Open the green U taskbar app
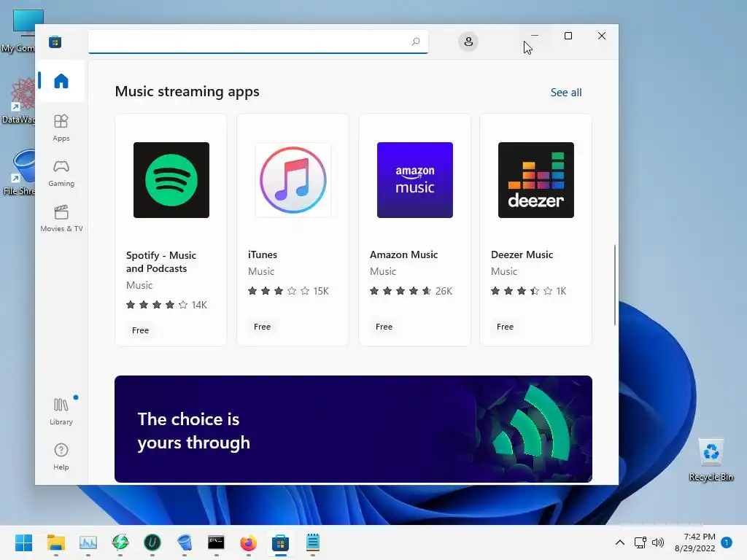The width and height of the screenshot is (747, 560). 152,542
